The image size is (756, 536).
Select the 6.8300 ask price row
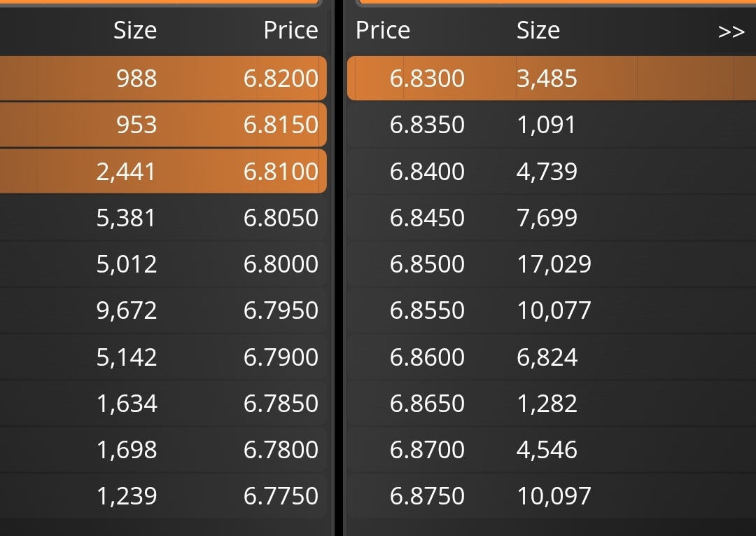point(552,78)
